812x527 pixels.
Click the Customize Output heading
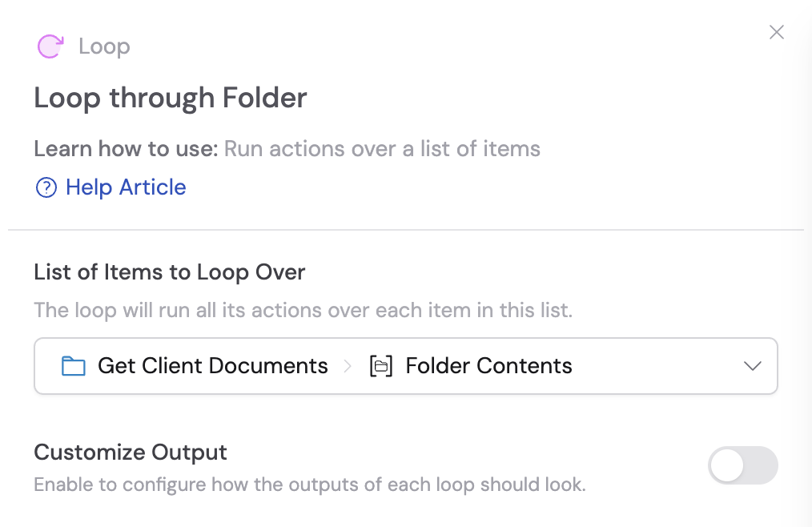click(x=131, y=452)
